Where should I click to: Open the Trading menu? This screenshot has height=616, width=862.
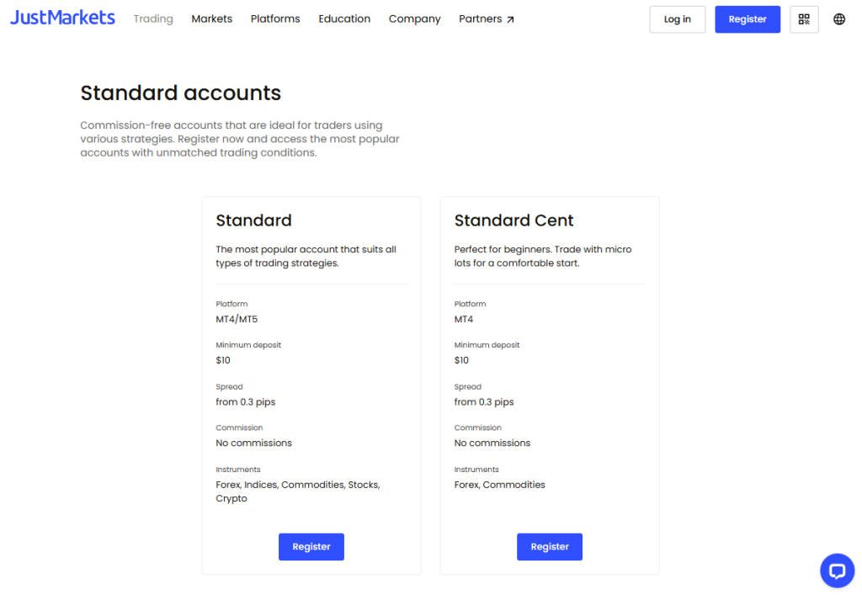pyautogui.click(x=153, y=19)
